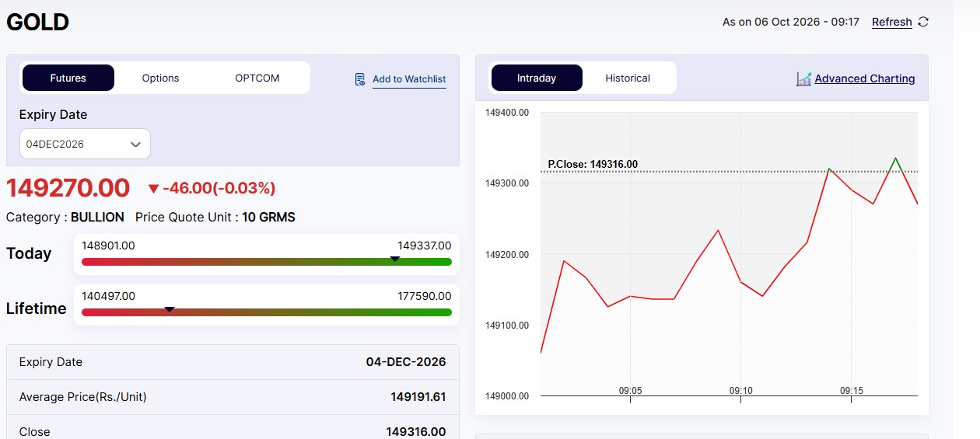
Task: Click Add to Watchlist link
Action: coord(409,79)
